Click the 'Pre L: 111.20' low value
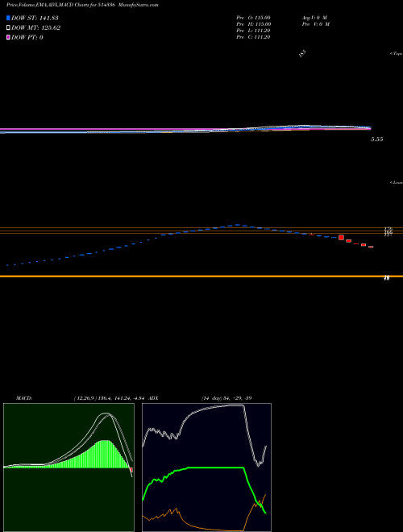Viewport: 403px width, 532px height. (253, 31)
